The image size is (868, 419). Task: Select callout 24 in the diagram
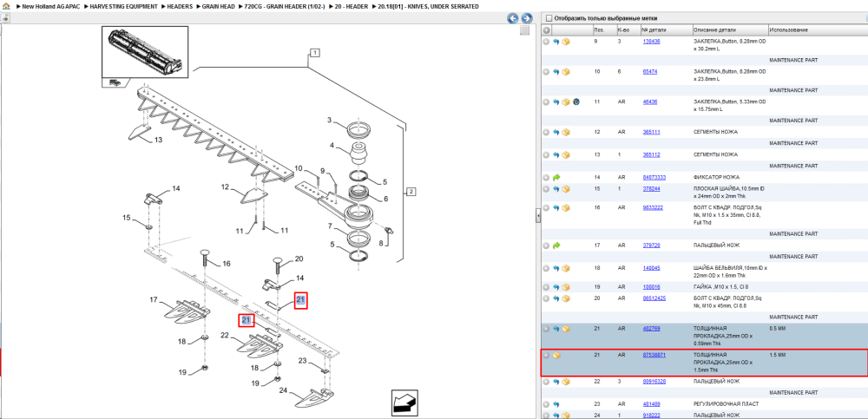[284, 390]
